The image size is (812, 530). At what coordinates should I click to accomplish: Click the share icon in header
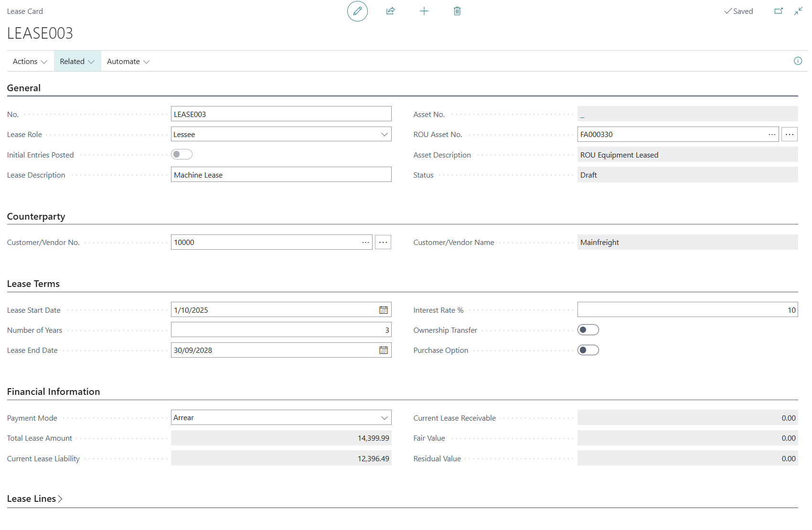pyautogui.click(x=390, y=11)
